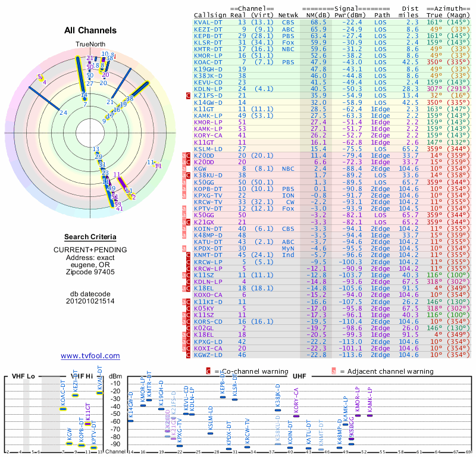Click the NM(dB) column header
476x457 pixels.
317,15
